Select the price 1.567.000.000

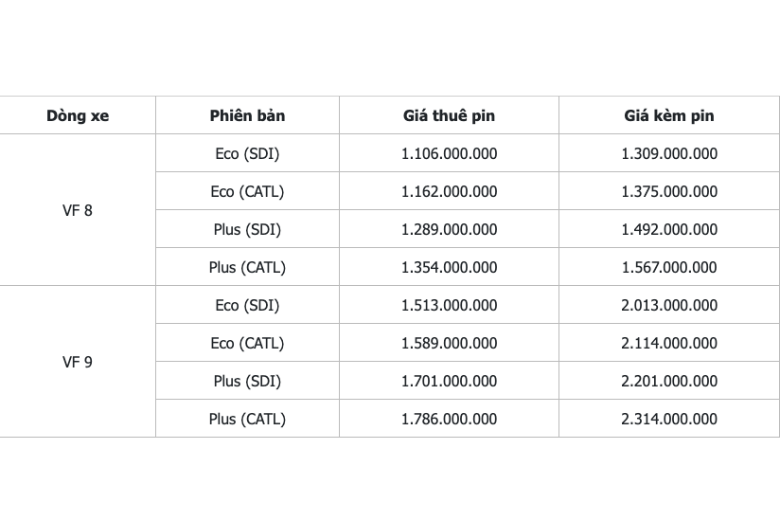669,268
